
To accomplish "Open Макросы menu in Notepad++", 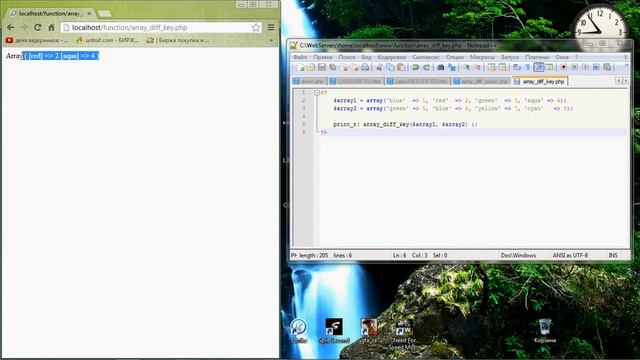I will click(x=482, y=57).
